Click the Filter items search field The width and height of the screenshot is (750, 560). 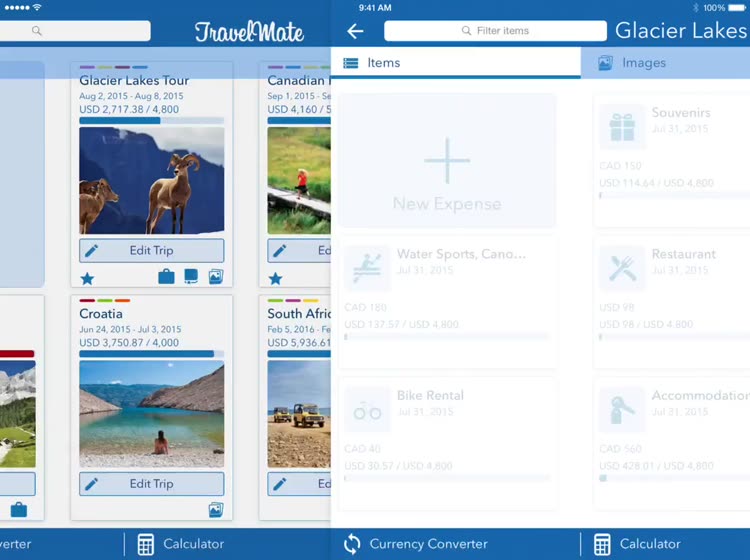(x=495, y=31)
